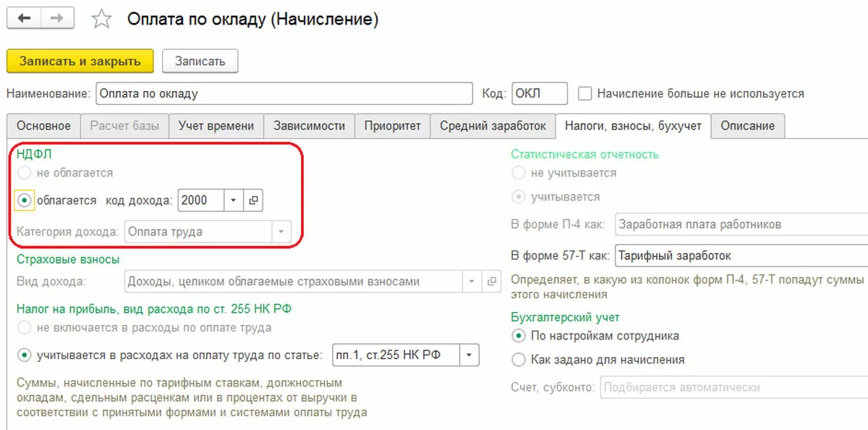Edit the Наименование field
This screenshot has width=868, height=430.
coord(284,93)
